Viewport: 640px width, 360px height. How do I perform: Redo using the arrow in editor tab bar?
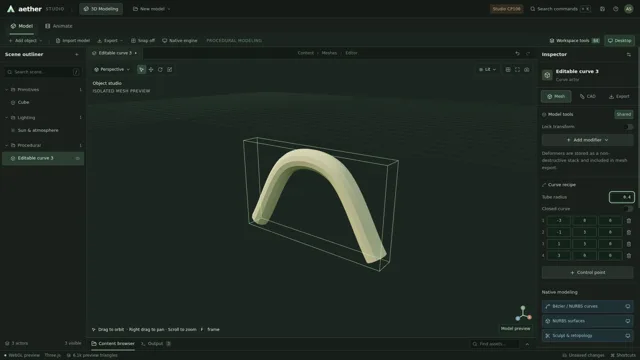[528, 53]
